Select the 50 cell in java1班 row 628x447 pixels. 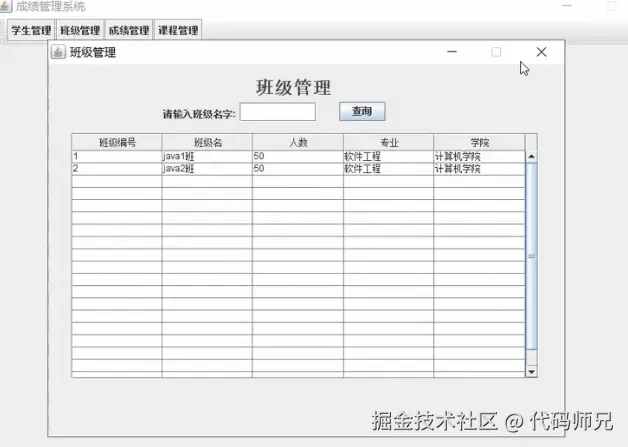298,157
